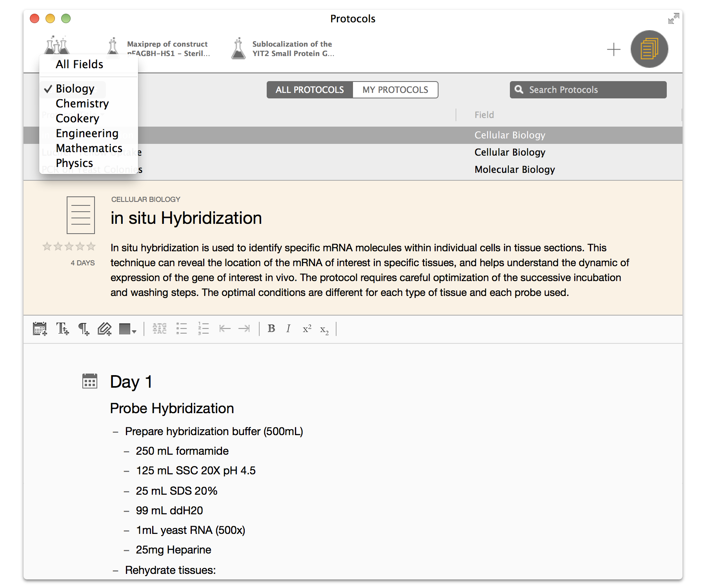Toggle bold formatting
Image resolution: width=706 pixels, height=588 pixels.
(x=271, y=328)
